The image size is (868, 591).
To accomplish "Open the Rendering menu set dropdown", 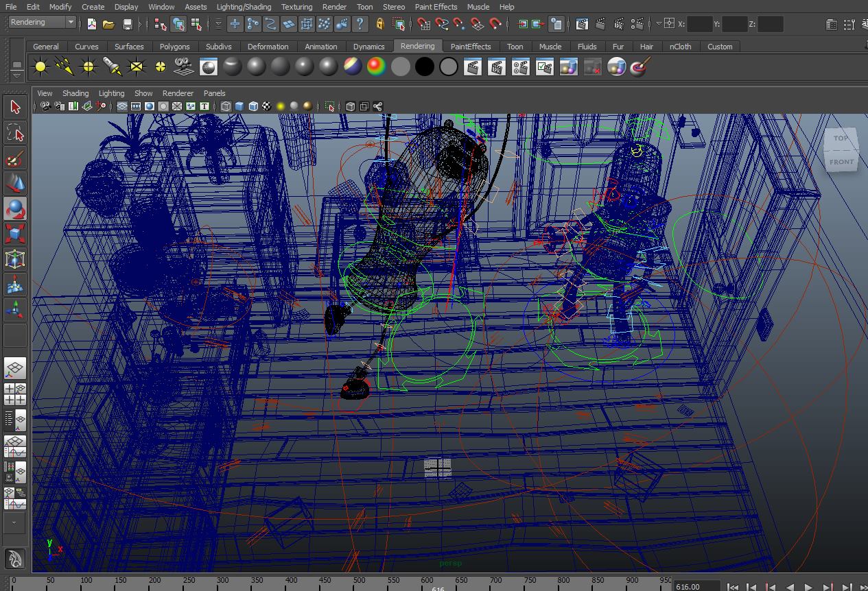I will click(70, 22).
